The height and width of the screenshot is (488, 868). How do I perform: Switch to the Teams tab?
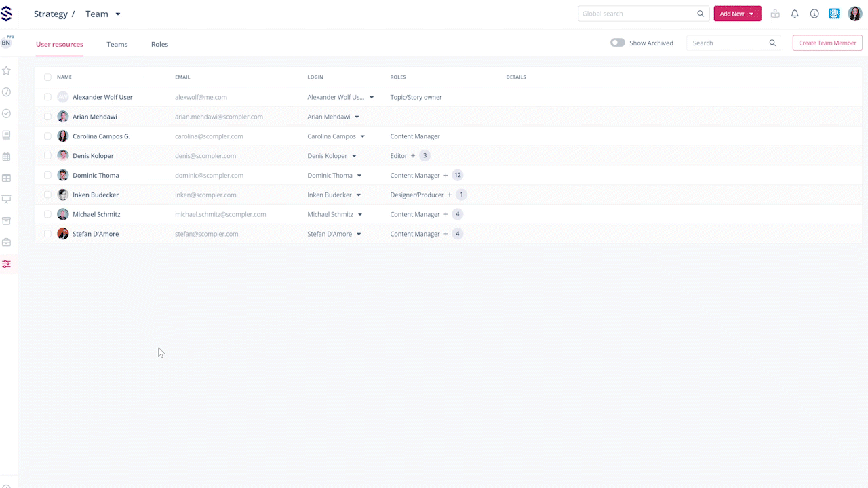(x=117, y=44)
